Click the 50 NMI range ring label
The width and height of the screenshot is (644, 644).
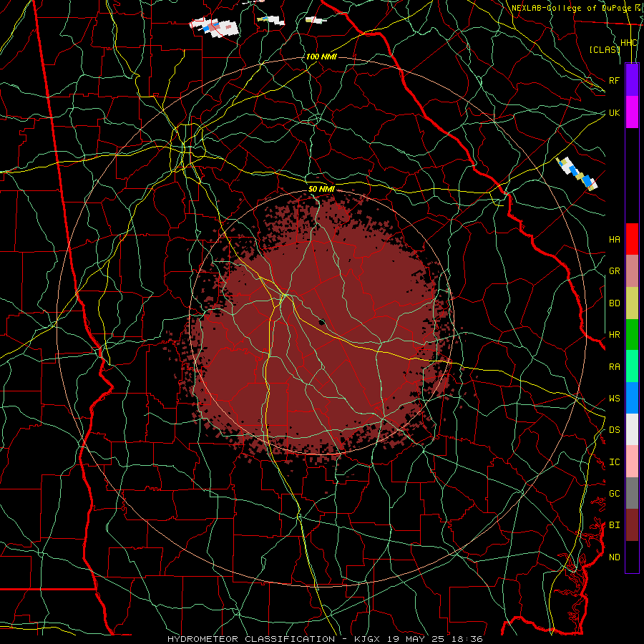pyautogui.click(x=321, y=189)
